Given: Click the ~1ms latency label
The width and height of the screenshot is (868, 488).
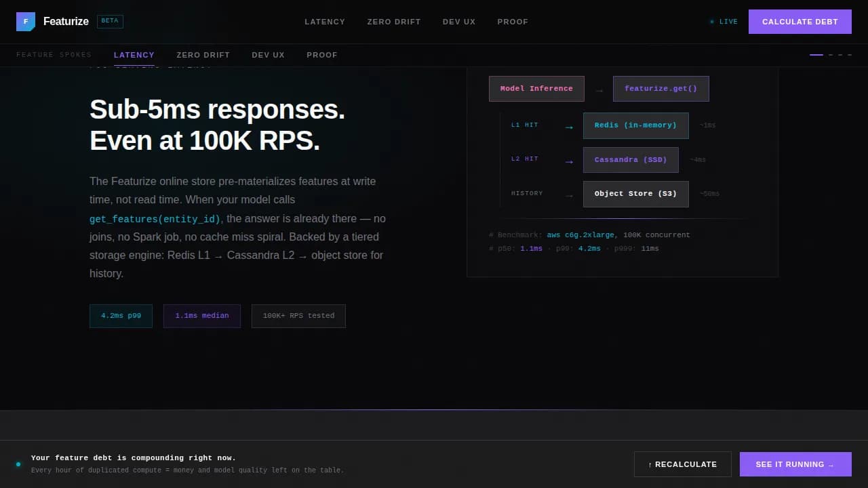Looking at the screenshot, I should coord(708,125).
